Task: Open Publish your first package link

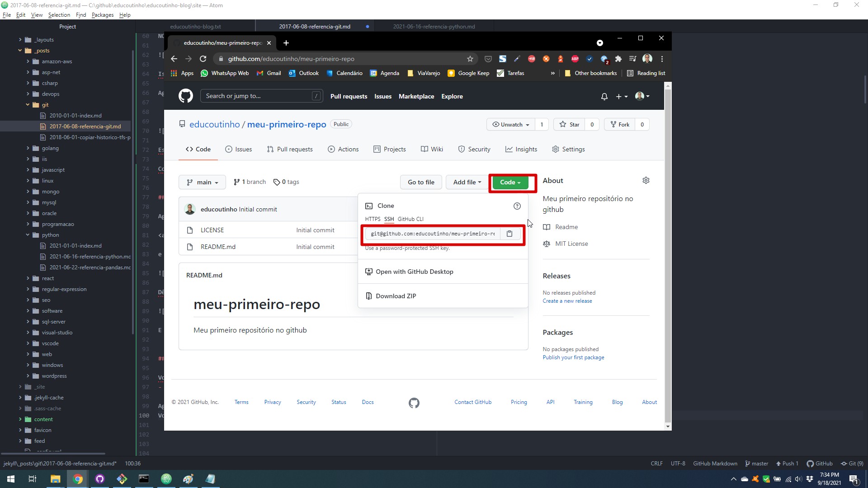Action: tap(573, 357)
